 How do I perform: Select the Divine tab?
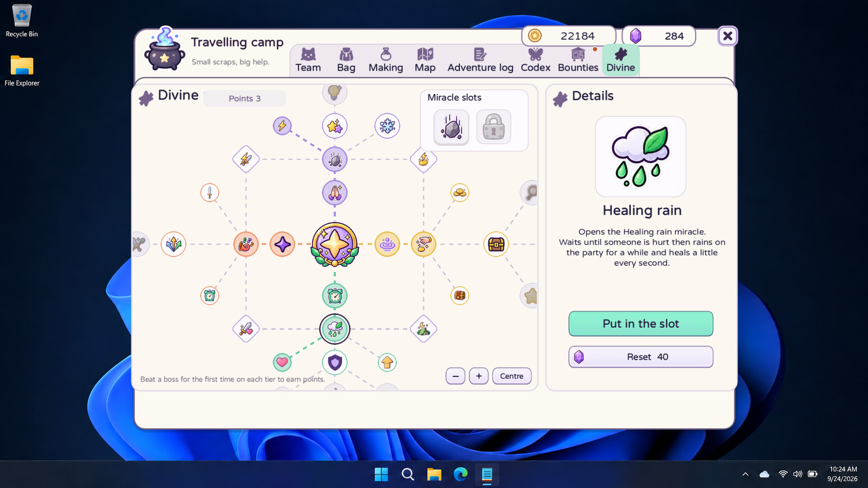(x=620, y=60)
